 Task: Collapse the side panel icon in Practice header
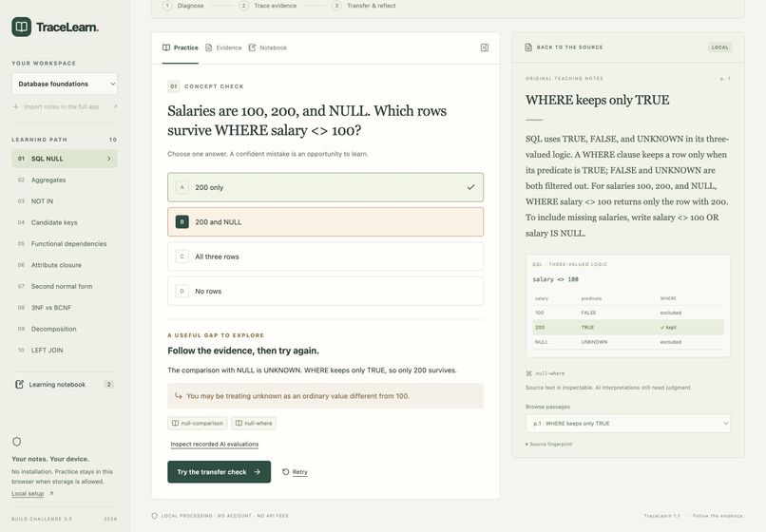tap(484, 47)
